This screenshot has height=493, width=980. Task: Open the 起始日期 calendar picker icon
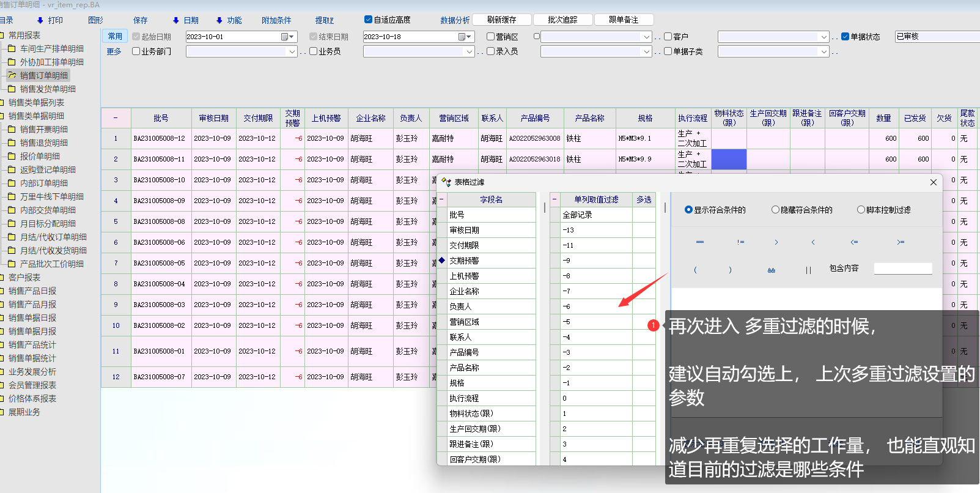pos(285,37)
